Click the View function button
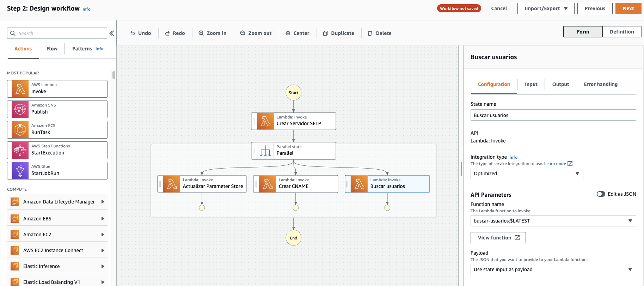 coord(498,238)
